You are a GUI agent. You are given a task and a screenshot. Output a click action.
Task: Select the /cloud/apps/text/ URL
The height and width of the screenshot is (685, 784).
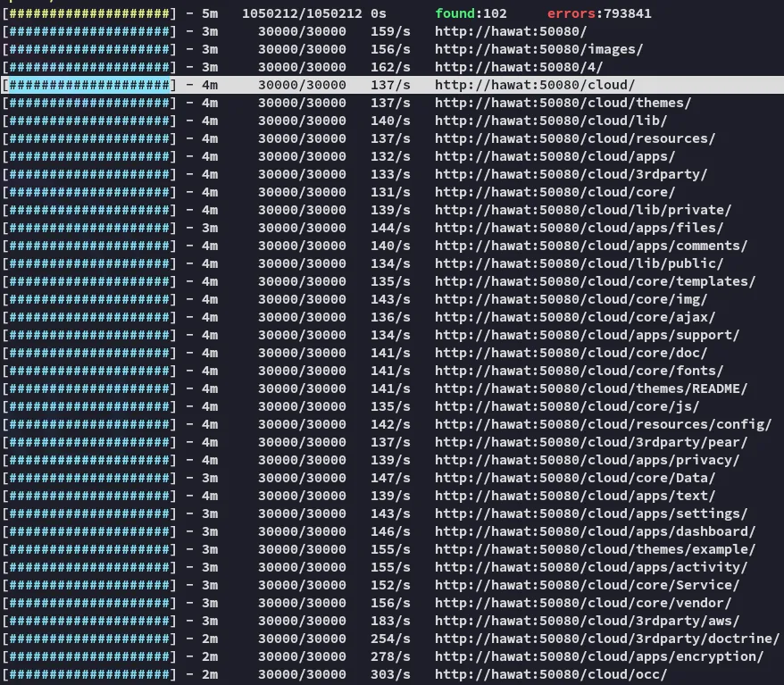pyautogui.click(x=575, y=496)
